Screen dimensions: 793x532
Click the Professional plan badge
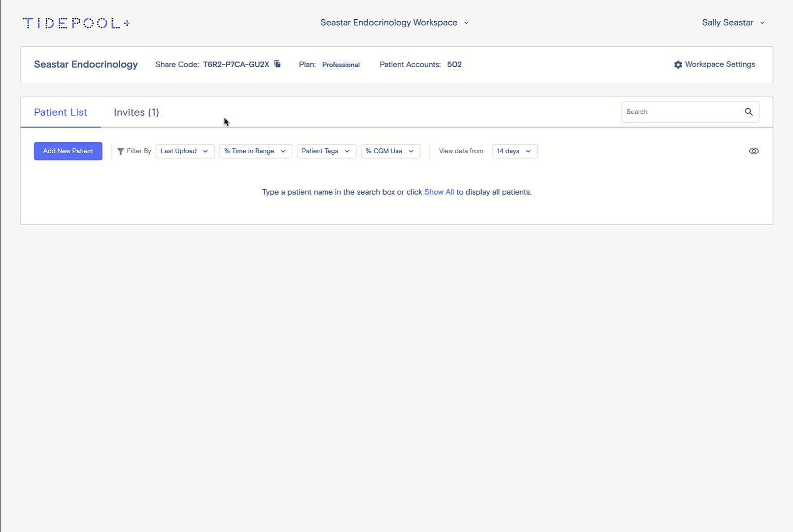tap(341, 65)
